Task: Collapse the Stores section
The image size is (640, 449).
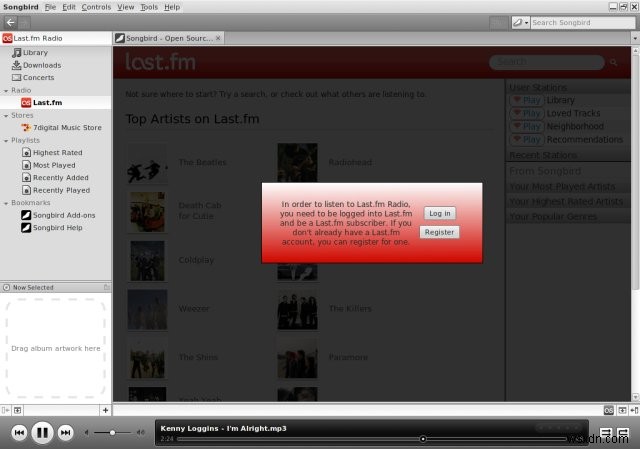Action: click(x=6, y=116)
